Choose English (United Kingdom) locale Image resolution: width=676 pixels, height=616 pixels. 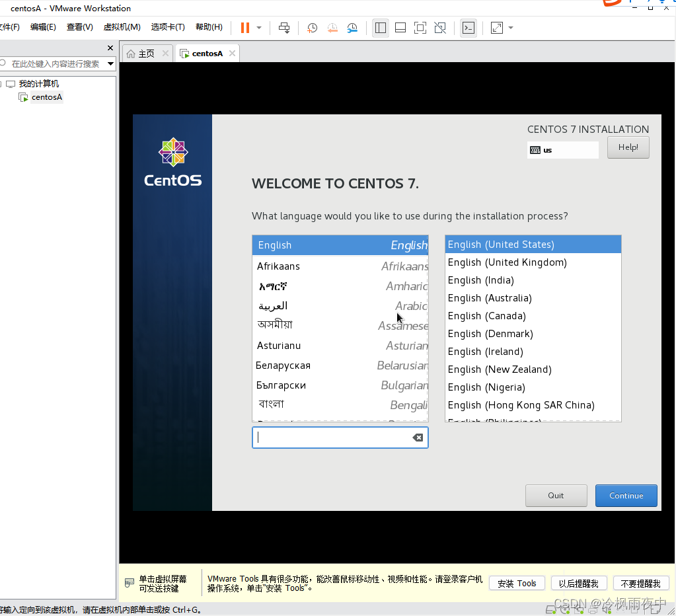[533, 262]
